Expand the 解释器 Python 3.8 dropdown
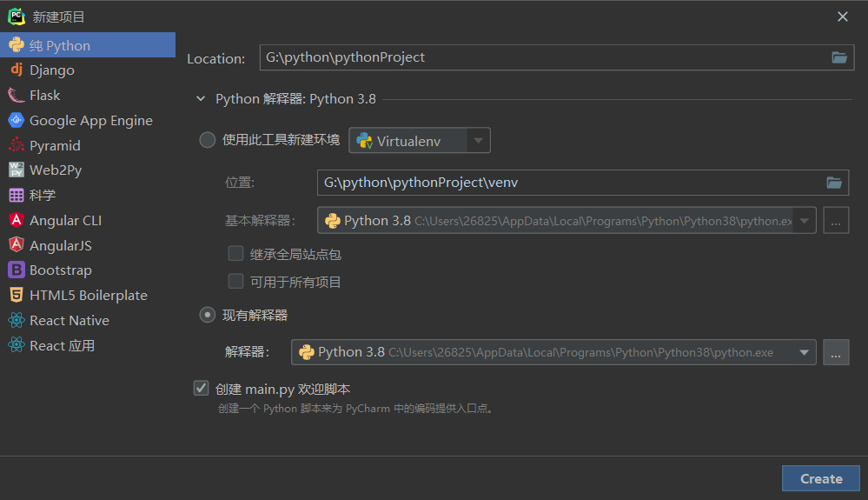Viewport: 868px width, 500px height. [x=805, y=352]
